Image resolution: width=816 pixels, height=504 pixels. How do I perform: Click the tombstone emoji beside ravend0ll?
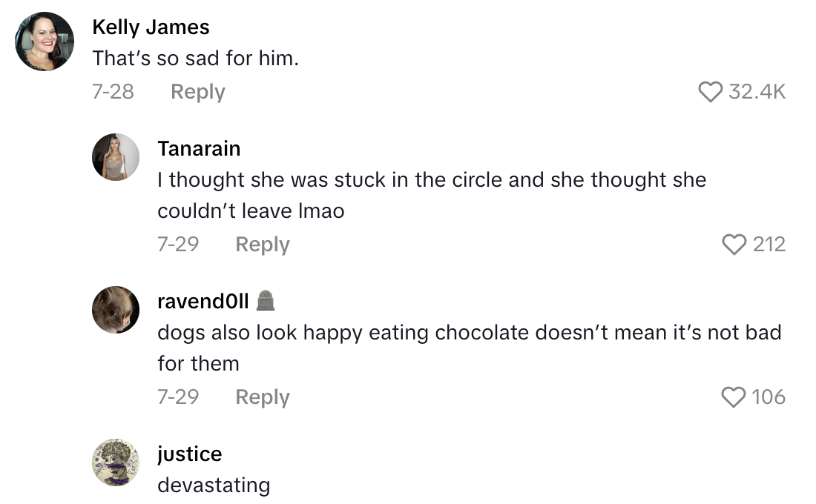(x=266, y=301)
